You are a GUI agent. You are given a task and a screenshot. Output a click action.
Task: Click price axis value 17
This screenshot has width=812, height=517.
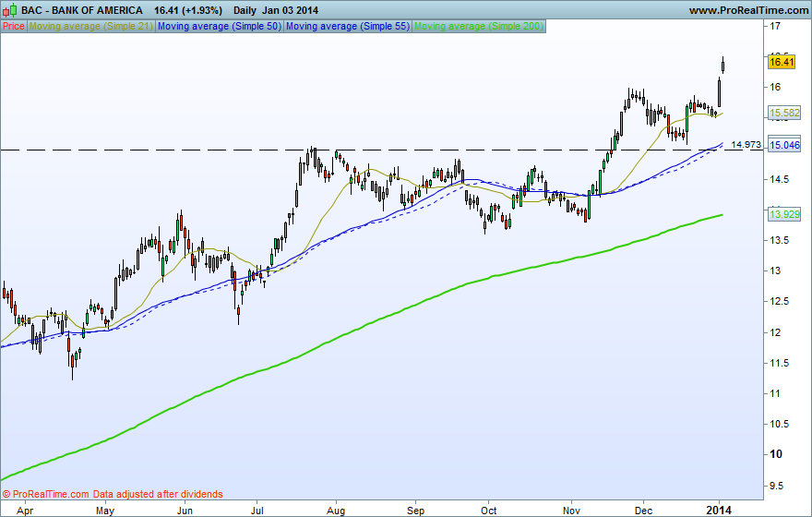pyautogui.click(x=775, y=26)
